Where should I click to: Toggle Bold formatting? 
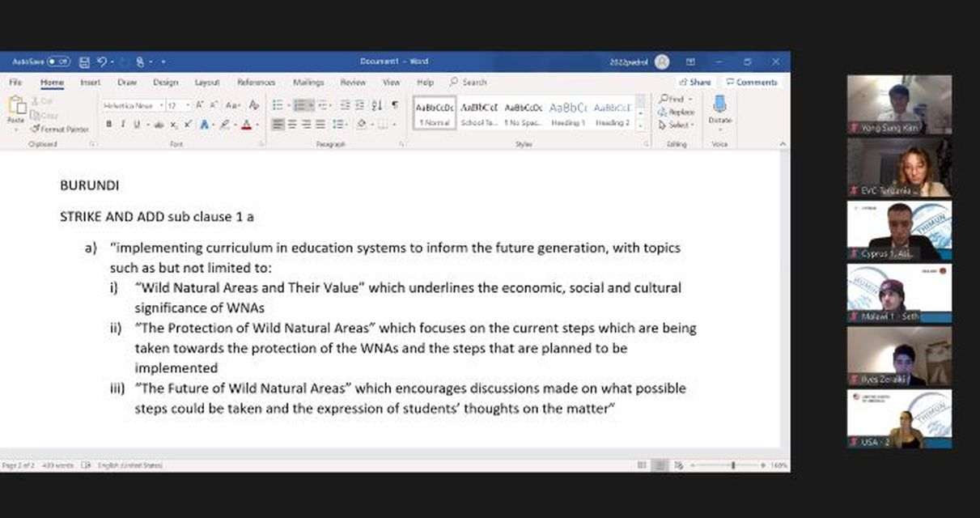108,125
